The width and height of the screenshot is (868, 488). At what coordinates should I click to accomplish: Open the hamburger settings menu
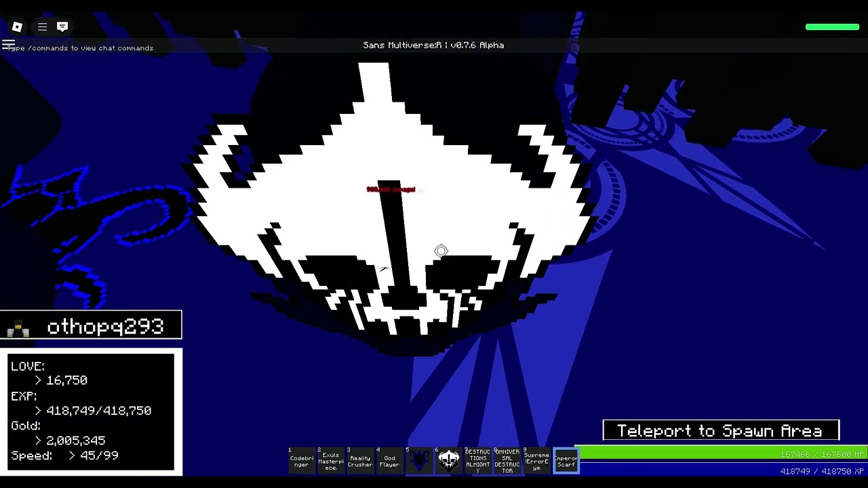[42, 26]
